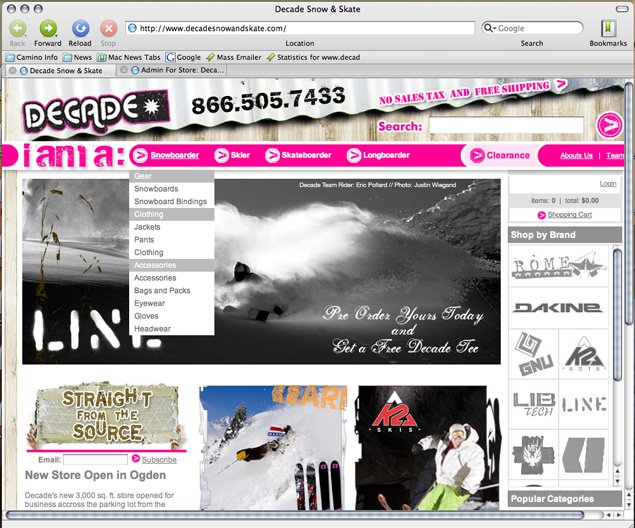Click the red Stop icon
635x528 pixels.
coord(108,28)
